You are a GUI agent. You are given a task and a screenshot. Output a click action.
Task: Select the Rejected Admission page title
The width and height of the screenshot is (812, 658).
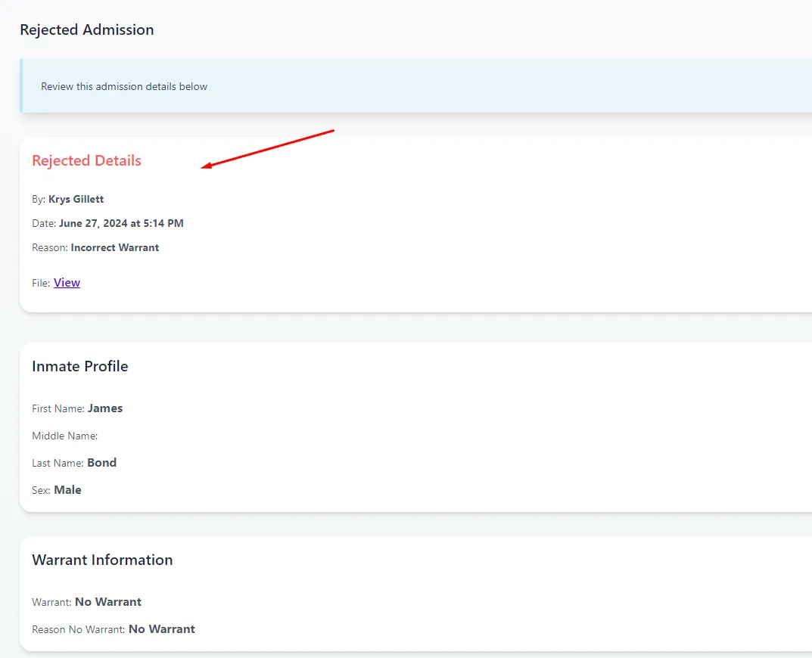pos(86,29)
